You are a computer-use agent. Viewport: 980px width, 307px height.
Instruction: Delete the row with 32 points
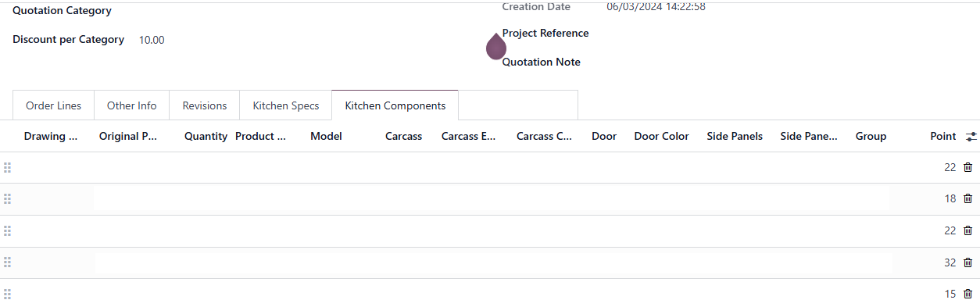(x=967, y=262)
